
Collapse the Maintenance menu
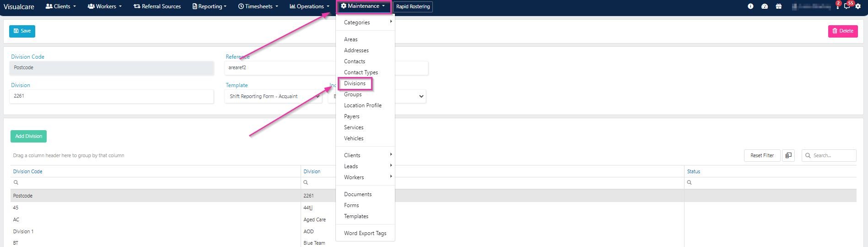coord(364,6)
